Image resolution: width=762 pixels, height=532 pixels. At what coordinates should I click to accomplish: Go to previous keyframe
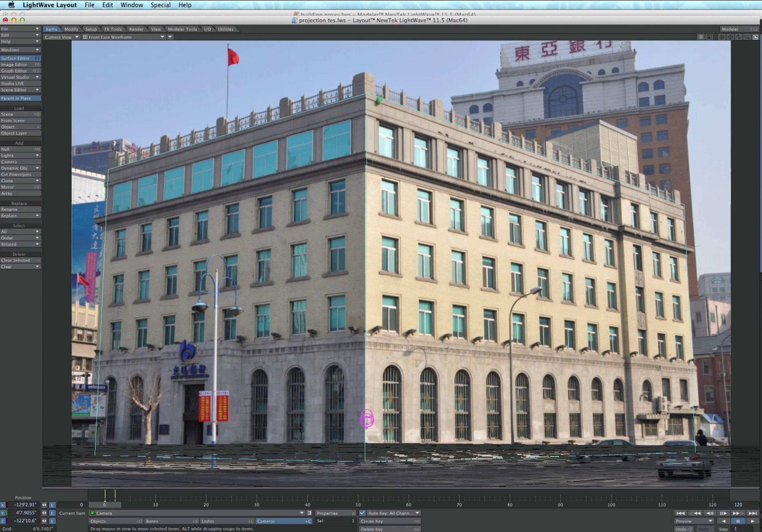(x=695, y=513)
